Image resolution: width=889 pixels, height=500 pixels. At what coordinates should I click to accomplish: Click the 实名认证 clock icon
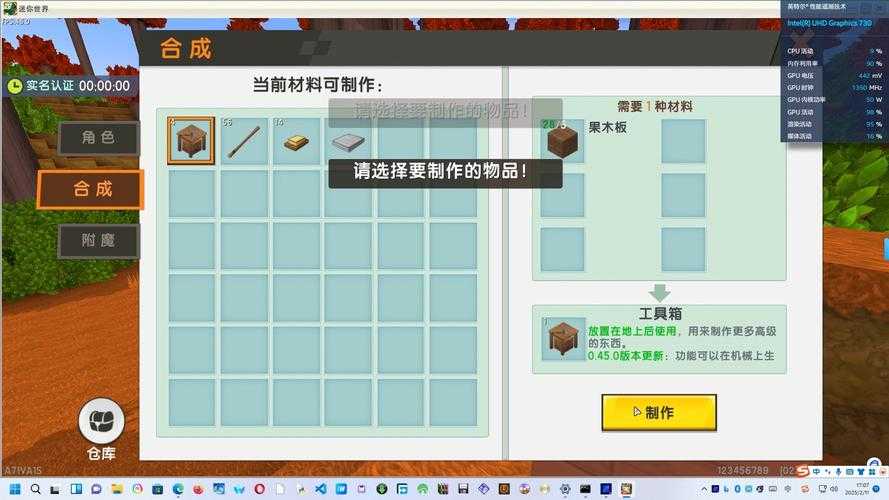[15, 86]
